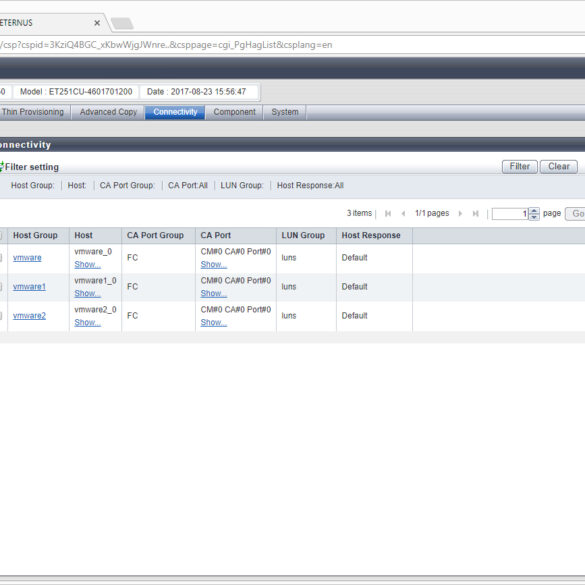
Task: Close the ETERNUS browser tab
Action: pos(97,23)
